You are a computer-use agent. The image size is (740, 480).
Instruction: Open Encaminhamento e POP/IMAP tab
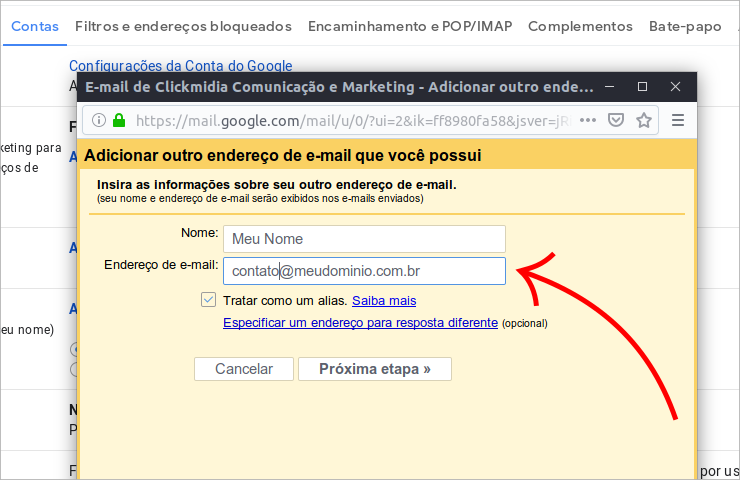tap(410, 26)
